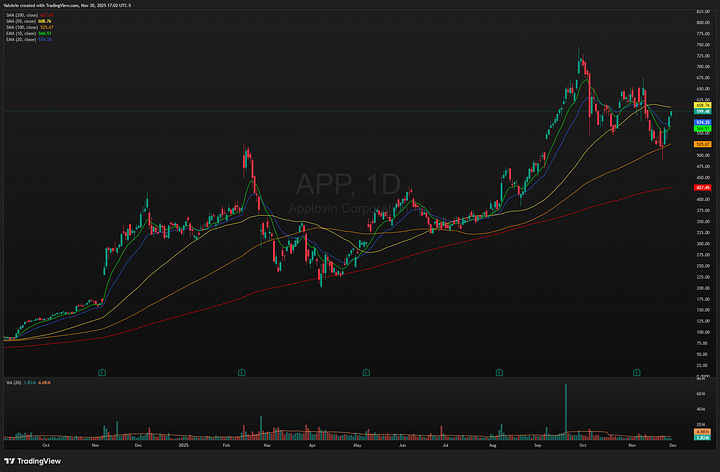Click the tallest volume bar in September
Screen dimensions: 720x472
click(x=566, y=412)
